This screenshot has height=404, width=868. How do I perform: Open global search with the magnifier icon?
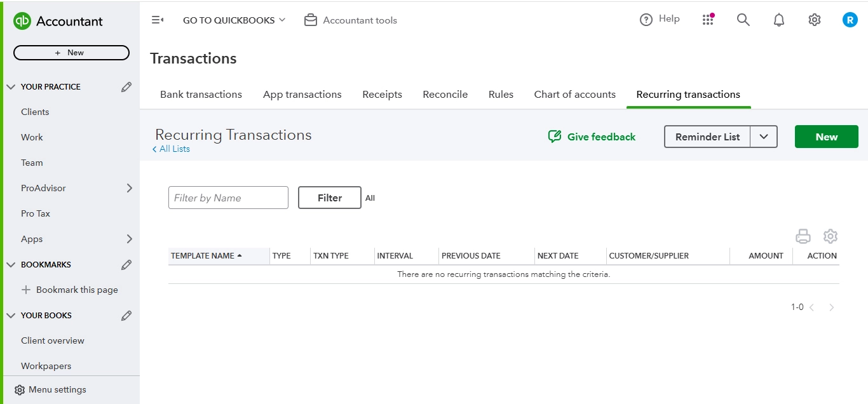coord(743,20)
